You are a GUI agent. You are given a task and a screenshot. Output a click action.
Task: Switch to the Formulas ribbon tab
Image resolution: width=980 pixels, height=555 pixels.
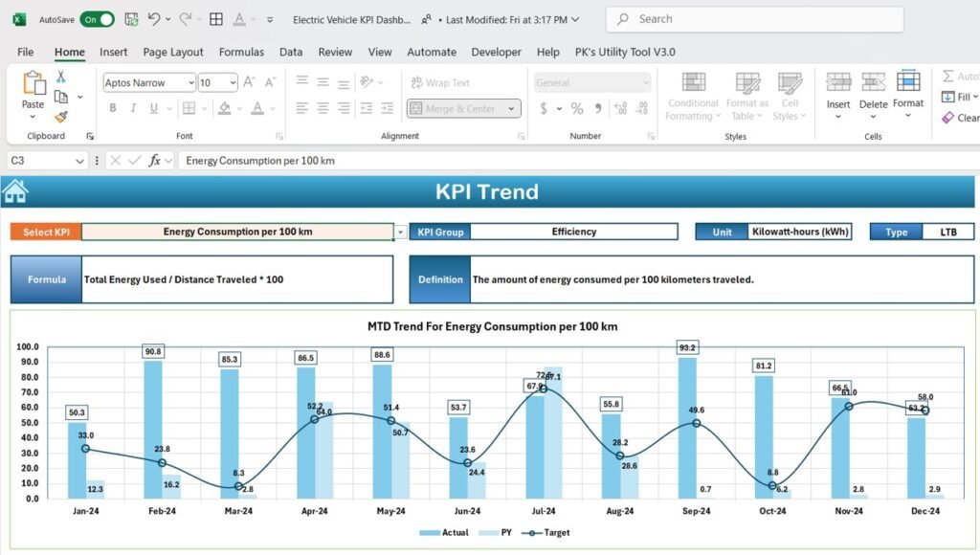coord(241,52)
